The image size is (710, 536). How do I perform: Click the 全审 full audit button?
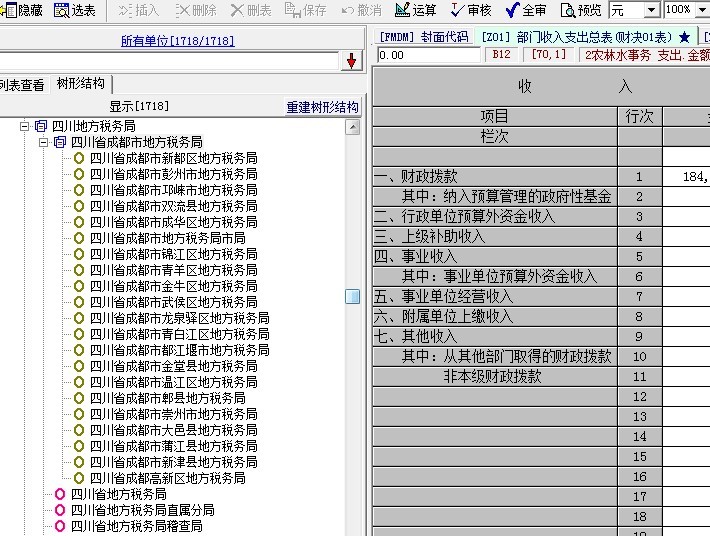coord(526,10)
